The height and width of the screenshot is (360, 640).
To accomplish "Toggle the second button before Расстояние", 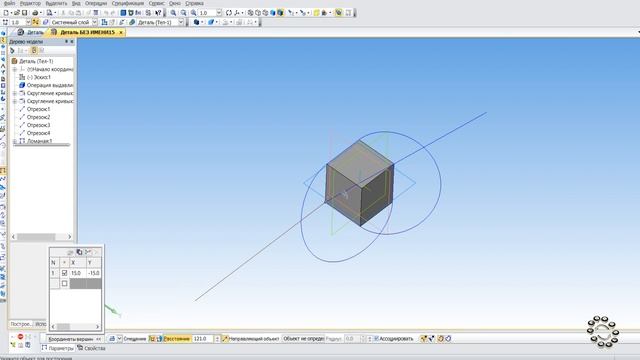I will pyautogui.click(x=159, y=338).
